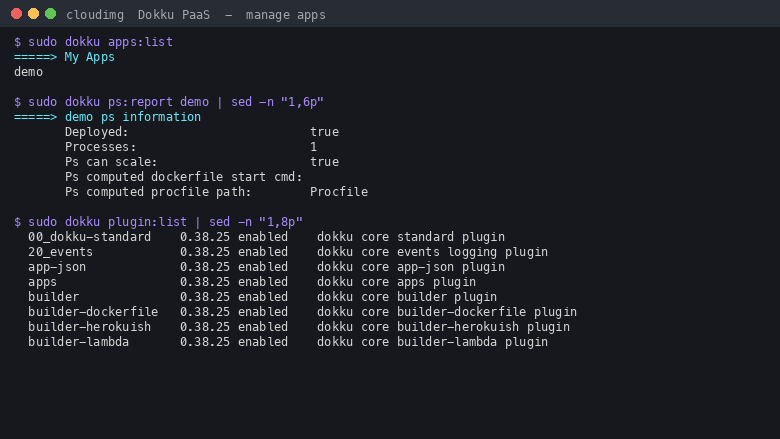Click version '0.38.25' in the 00_dokku-standard row
The height and width of the screenshot is (439, 780).
pos(205,237)
